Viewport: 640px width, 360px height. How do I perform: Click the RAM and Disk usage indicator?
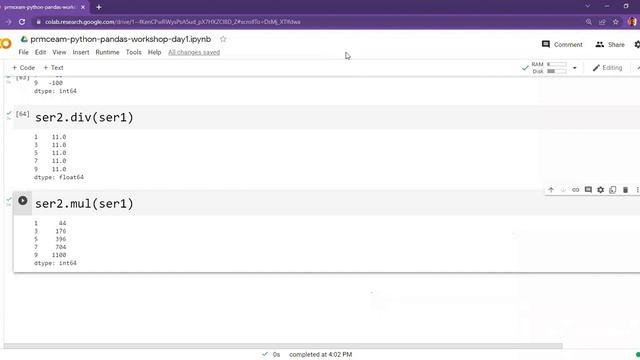pos(549,68)
